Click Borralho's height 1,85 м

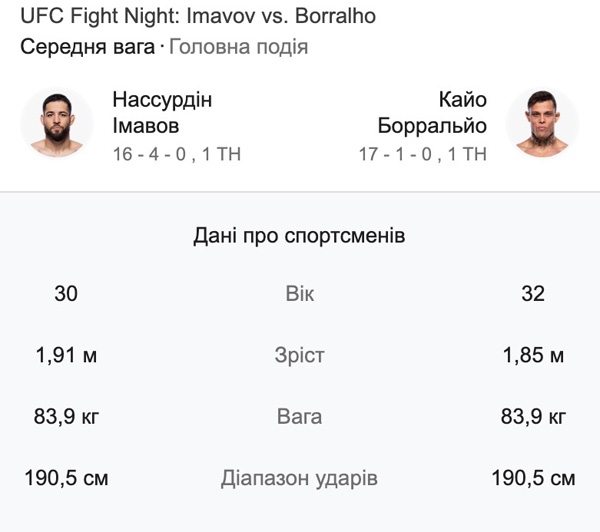point(533,355)
